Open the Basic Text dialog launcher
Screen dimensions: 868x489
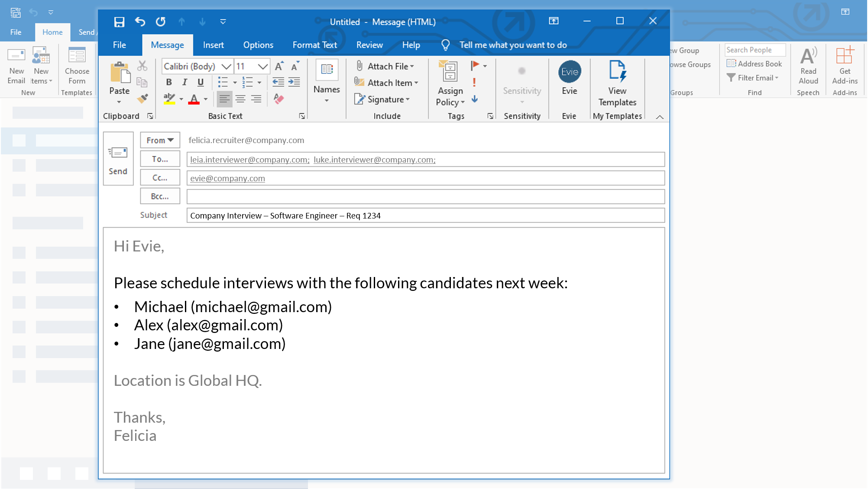pyautogui.click(x=302, y=116)
